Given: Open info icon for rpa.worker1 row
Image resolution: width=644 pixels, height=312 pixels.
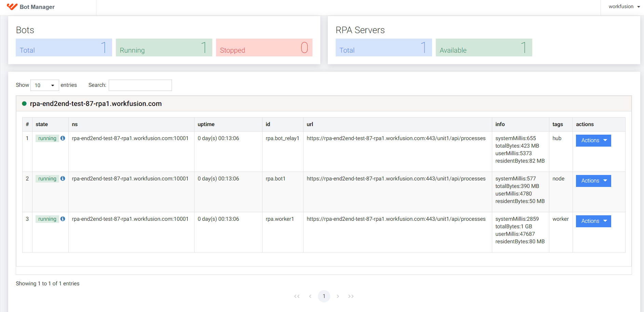Looking at the screenshot, I should (63, 219).
